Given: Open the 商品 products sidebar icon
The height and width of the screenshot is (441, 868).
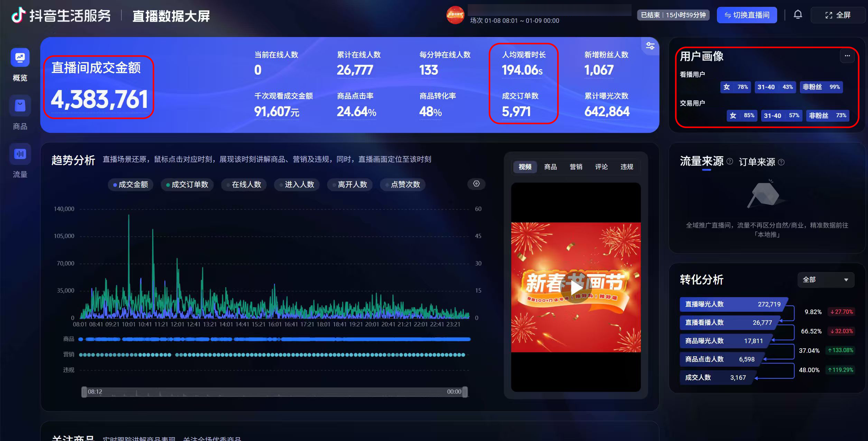Looking at the screenshot, I should coord(20,105).
